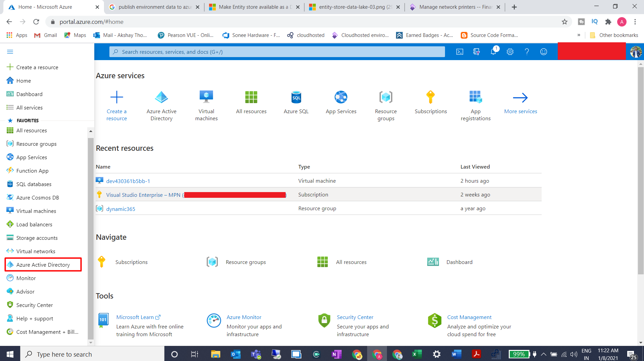Open Azure portal settings gear
Image resolution: width=644 pixels, height=361 pixels.
tap(510, 52)
